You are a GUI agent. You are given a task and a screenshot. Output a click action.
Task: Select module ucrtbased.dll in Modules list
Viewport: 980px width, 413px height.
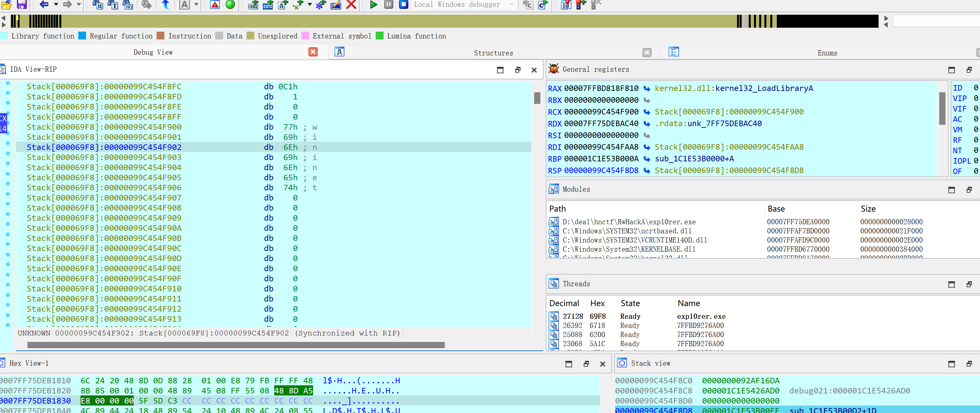pyautogui.click(x=763, y=231)
